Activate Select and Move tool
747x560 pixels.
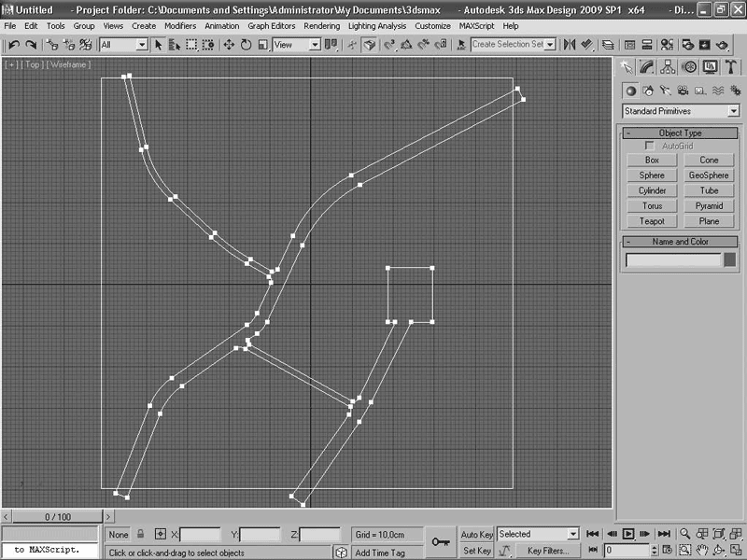(229, 45)
